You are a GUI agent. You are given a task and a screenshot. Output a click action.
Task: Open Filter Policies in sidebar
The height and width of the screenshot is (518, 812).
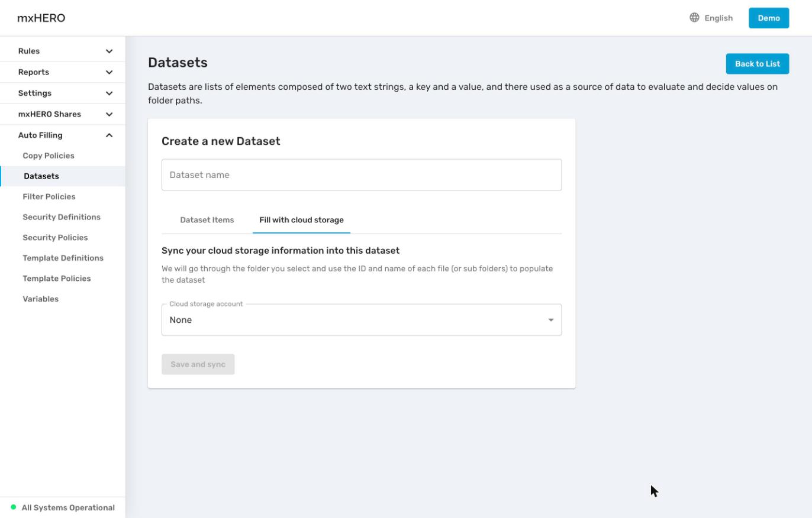[49, 196]
